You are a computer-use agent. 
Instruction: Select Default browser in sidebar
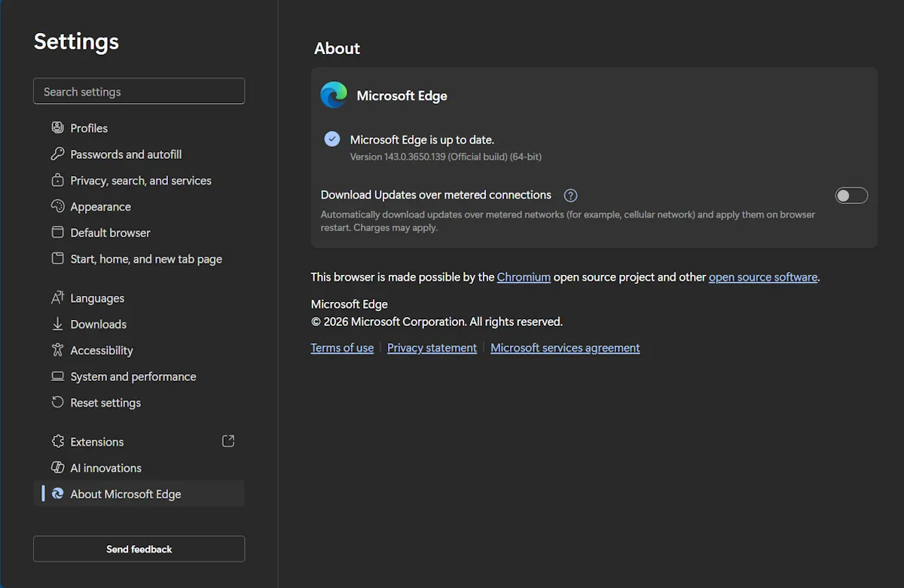(139, 233)
